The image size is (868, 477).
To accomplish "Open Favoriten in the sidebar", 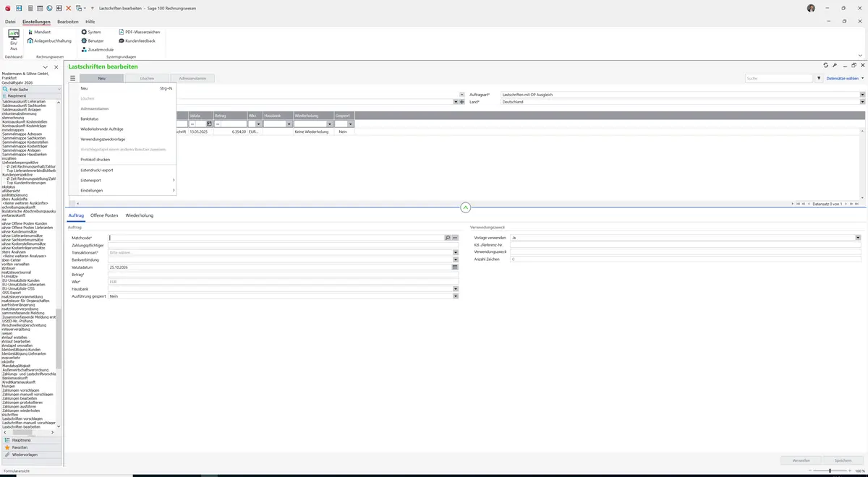I will 31,447.
